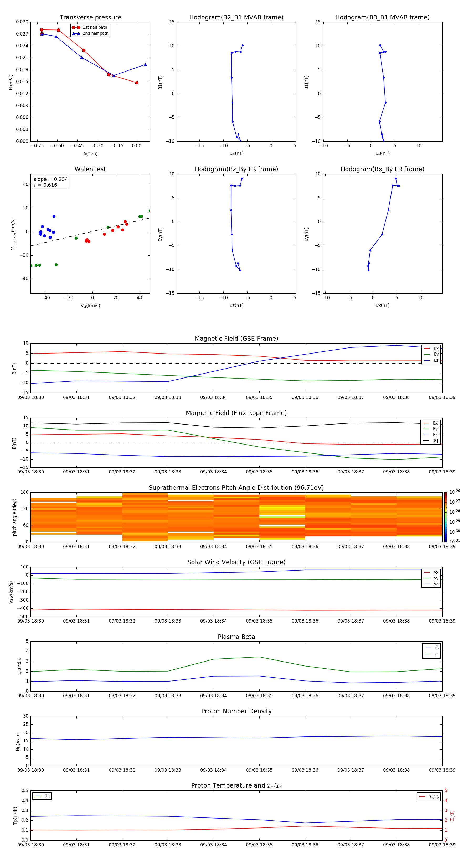Click the Te/Tp legend in Proton Temperature plot

[429, 796]
